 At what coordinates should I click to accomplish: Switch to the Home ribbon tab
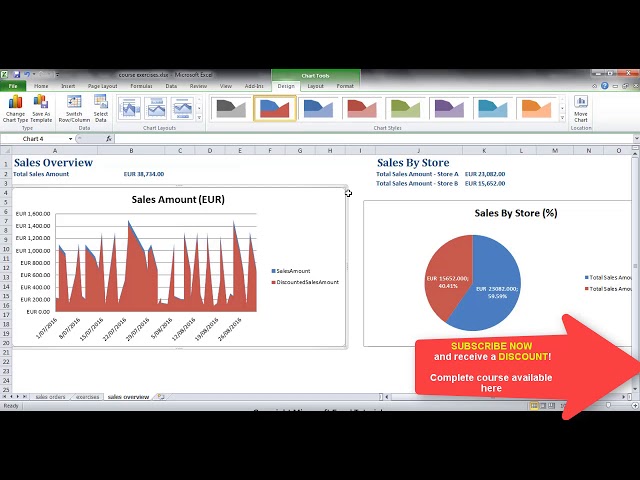coord(41,86)
